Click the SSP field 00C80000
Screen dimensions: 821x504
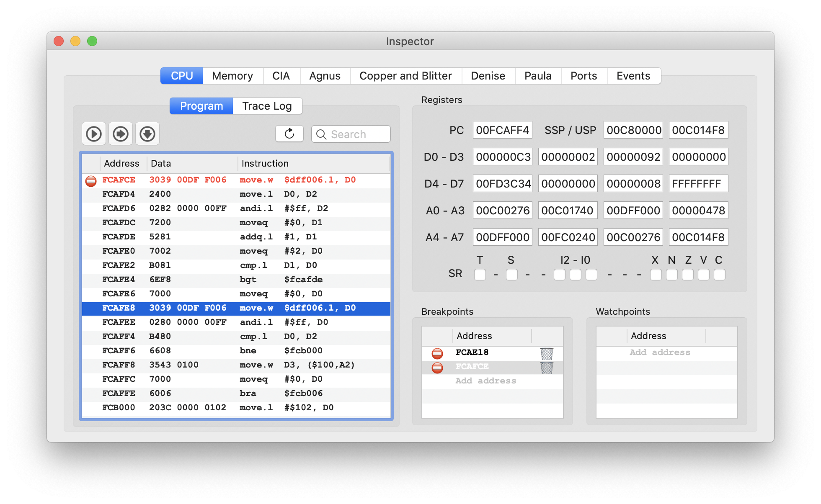pos(633,130)
